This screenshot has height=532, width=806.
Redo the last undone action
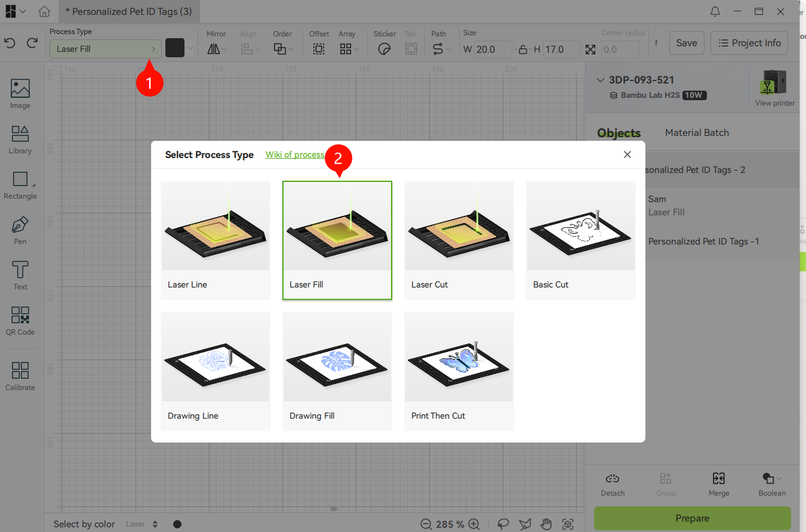click(32, 43)
